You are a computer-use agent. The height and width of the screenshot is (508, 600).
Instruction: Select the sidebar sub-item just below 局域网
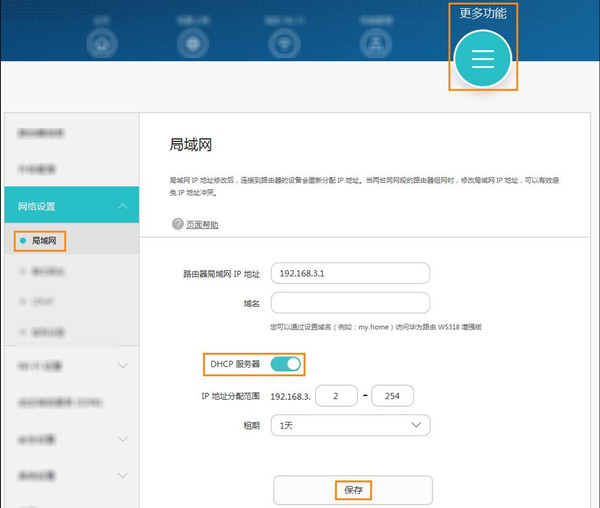(47, 271)
